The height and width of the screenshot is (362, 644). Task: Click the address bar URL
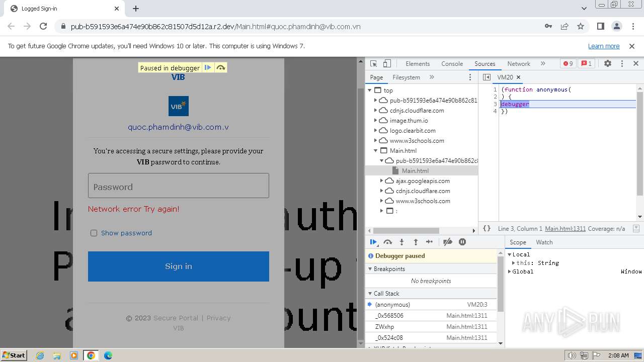pos(215,27)
